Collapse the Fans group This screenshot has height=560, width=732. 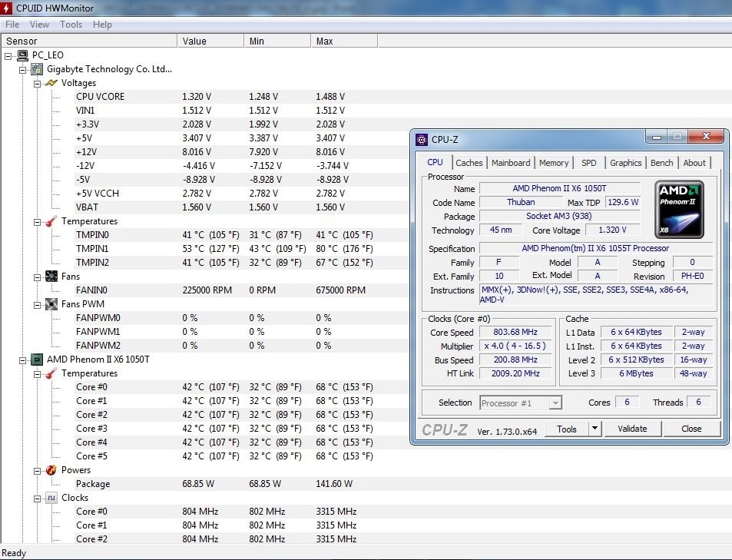pyautogui.click(x=37, y=277)
